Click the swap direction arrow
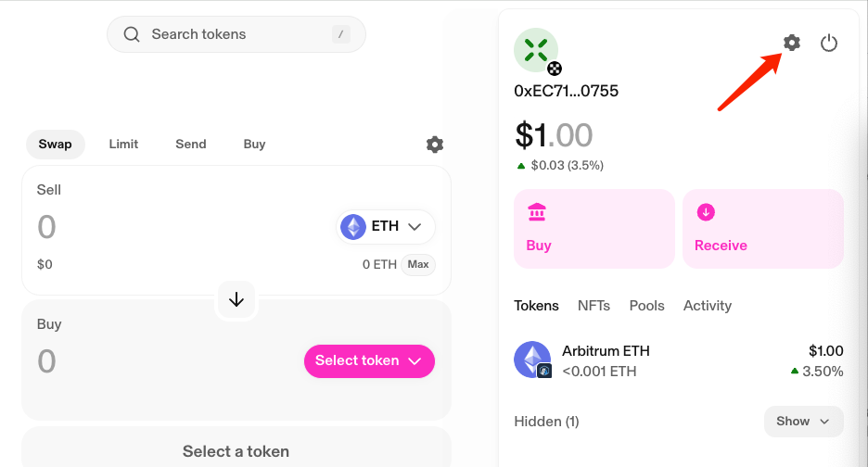Screen dimensions: 868x467 click(236, 299)
